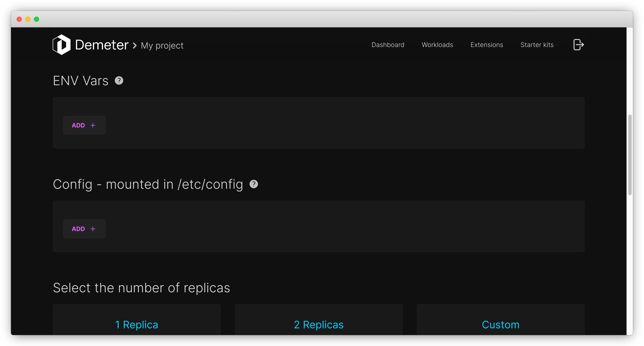Open the Config section help question icon
Image resolution: width=644 pixels, height=346 pixels.
click(x=254, y=184)
